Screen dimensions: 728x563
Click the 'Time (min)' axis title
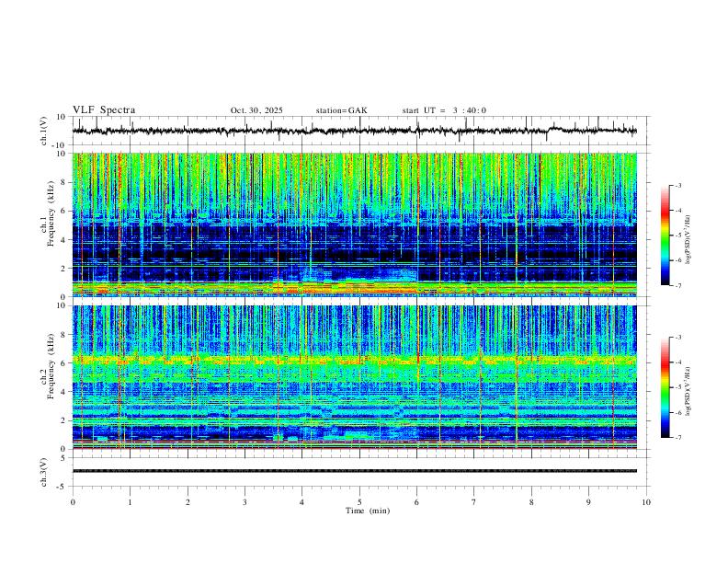coord(368,511)
